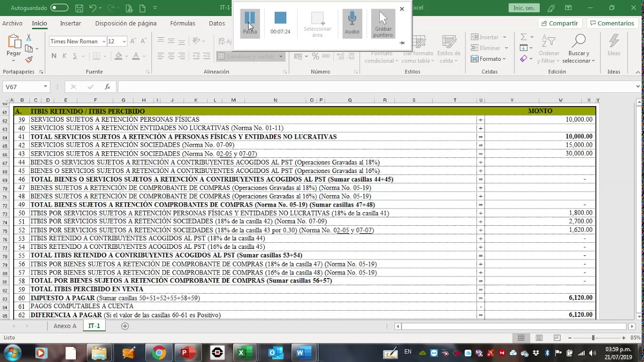Click the Undo arrow icon
The height and width of the screenshot is (362, 644).
(x=93, y=8)
